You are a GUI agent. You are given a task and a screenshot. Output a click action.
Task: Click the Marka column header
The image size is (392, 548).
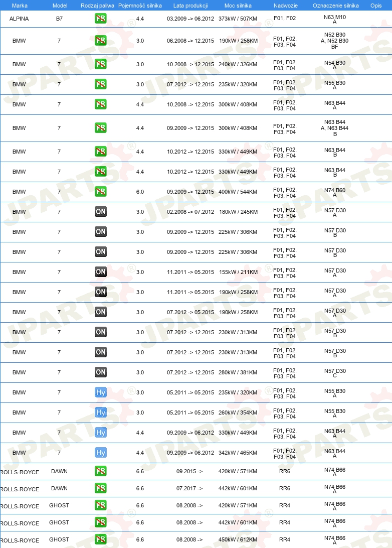tap(20, 6)
